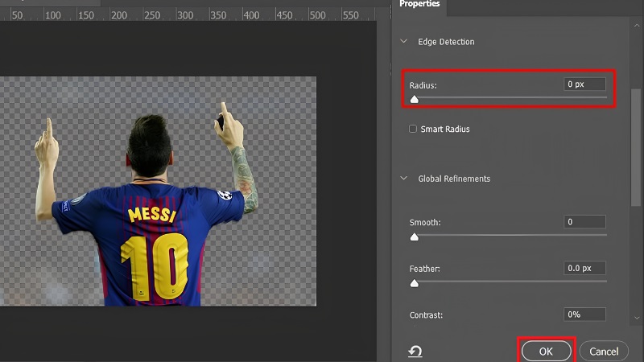Click the Cancel button

coord(604,352)
